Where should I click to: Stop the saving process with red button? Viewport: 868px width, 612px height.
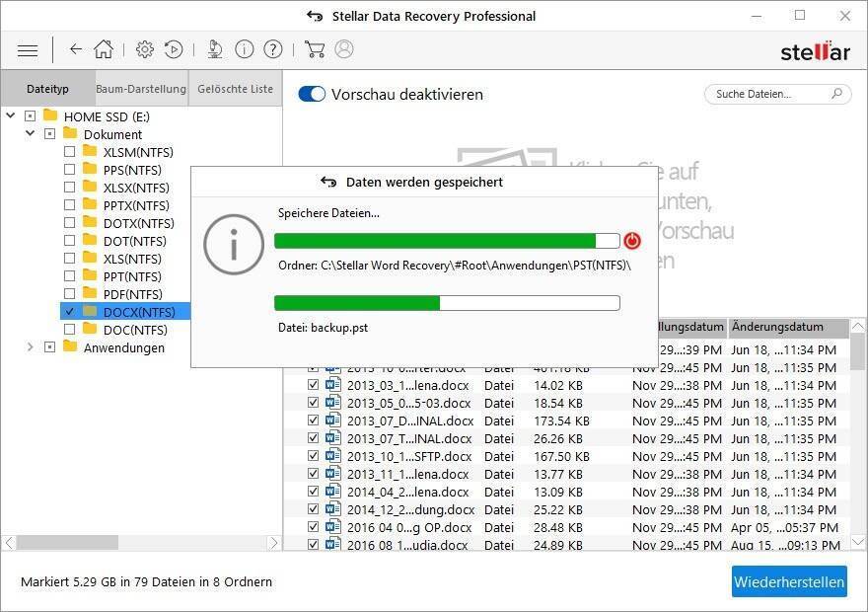[632, 241]
